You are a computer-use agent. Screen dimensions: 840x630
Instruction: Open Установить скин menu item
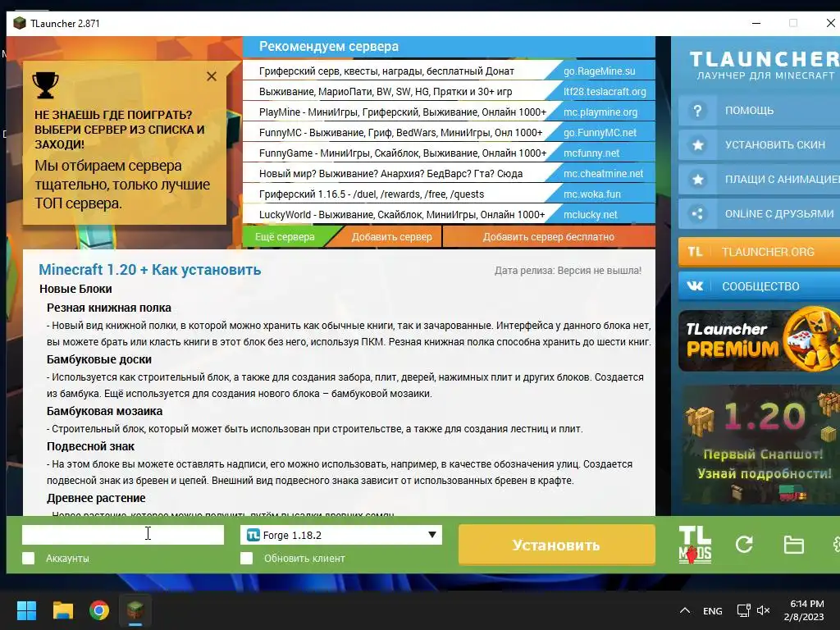click(759, 145)
